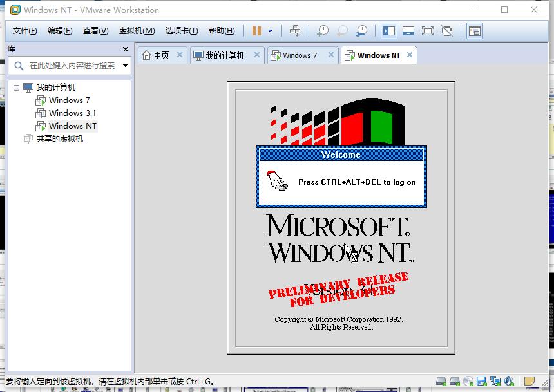554x392 pixels.
Task: Open the 文件(F) menu
Action: point(24,31)
